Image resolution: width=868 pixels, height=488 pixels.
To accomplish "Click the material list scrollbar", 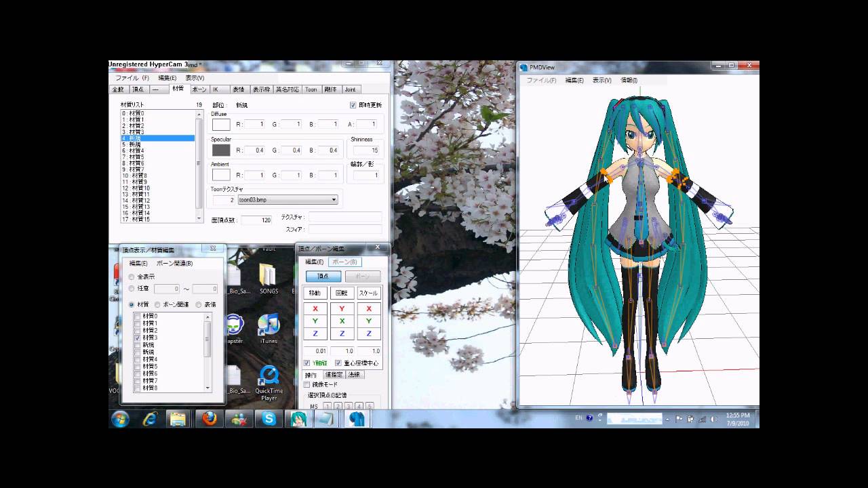I will [x=199, y=166].
